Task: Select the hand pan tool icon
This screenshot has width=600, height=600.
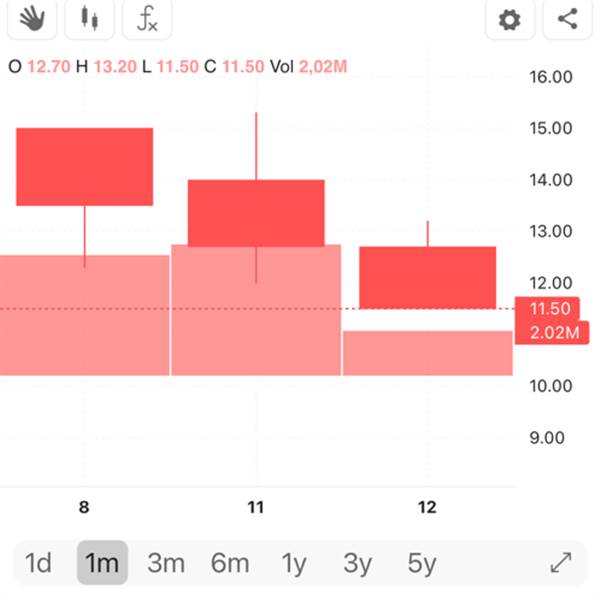Action: coord(32,19)
